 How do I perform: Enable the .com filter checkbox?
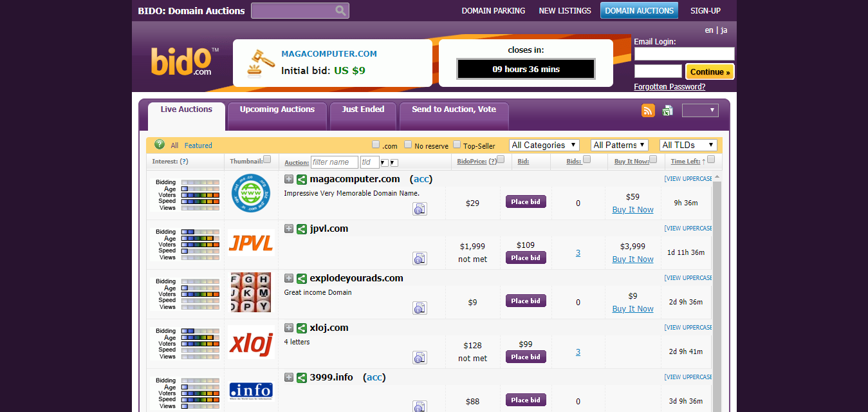point(376,145)
